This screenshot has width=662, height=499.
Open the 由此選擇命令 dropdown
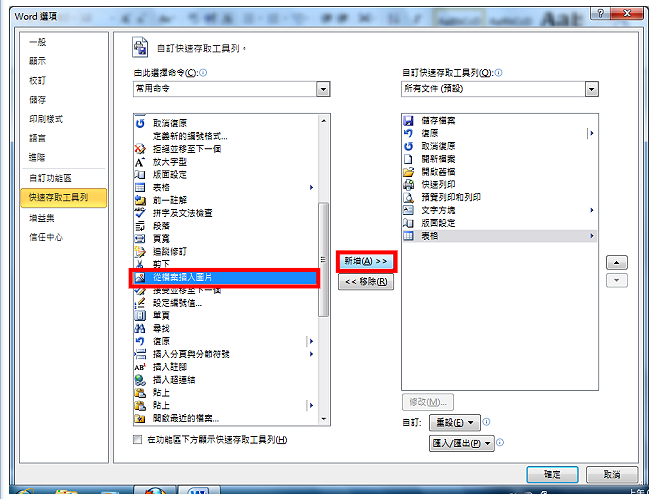[323, 89]
